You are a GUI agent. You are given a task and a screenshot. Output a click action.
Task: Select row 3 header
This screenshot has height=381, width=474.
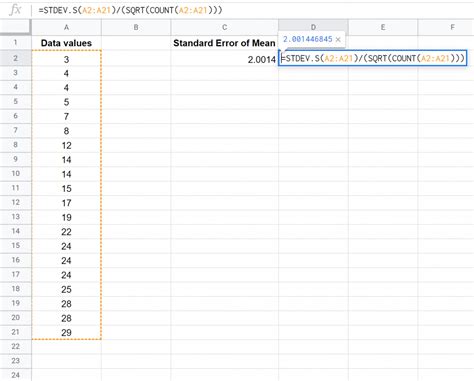(15, 73)
